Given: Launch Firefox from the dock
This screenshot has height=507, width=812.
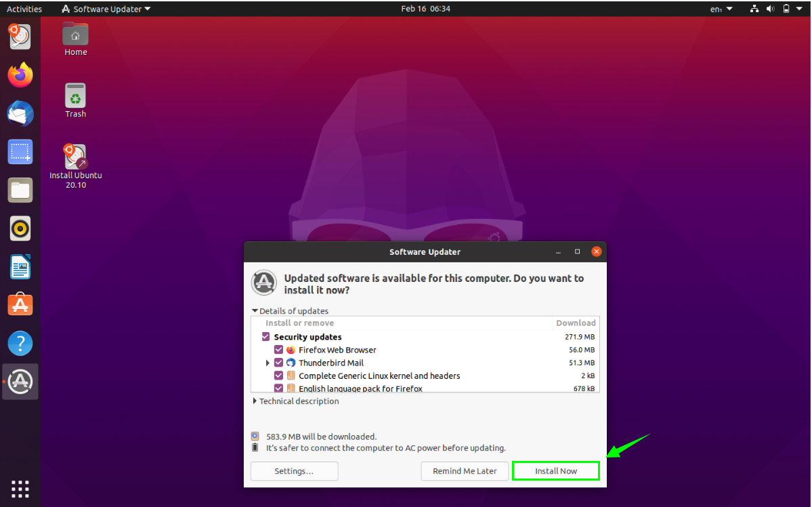Looking at the screenshot, I should 20,75.
